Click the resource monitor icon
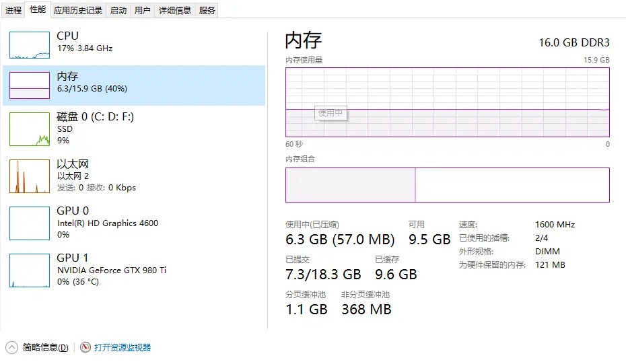The height and width of the screenshot is (364, 626). [85, 347]
